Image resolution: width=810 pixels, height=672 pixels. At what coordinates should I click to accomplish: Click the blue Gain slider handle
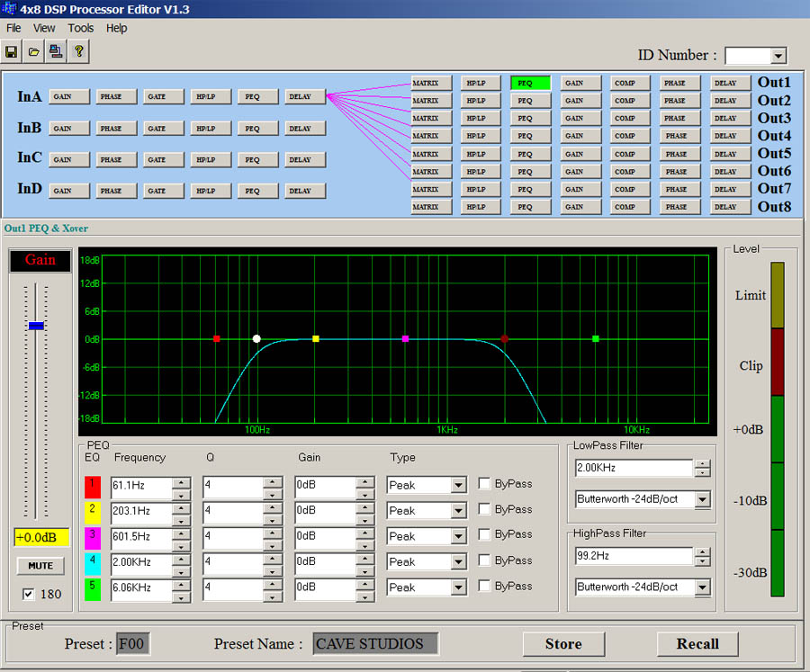[x=36, y=326]
